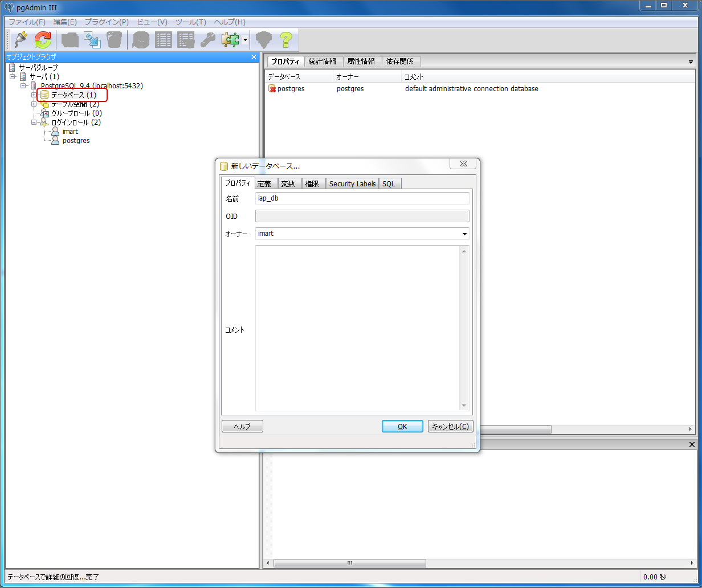Open the ファイル(F) menu
The width and height of the screenshot is (702, 588).
click(x=27, y=22)
